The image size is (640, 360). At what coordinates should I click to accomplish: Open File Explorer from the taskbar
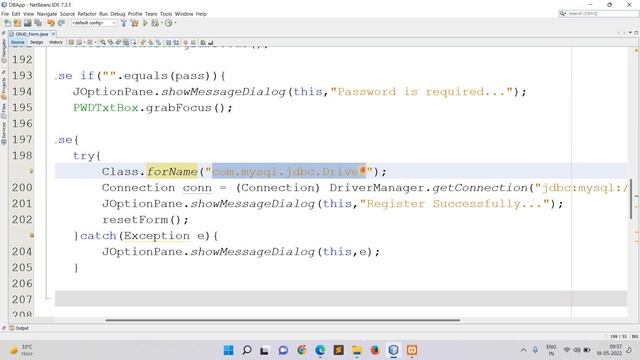pos(357,350)
